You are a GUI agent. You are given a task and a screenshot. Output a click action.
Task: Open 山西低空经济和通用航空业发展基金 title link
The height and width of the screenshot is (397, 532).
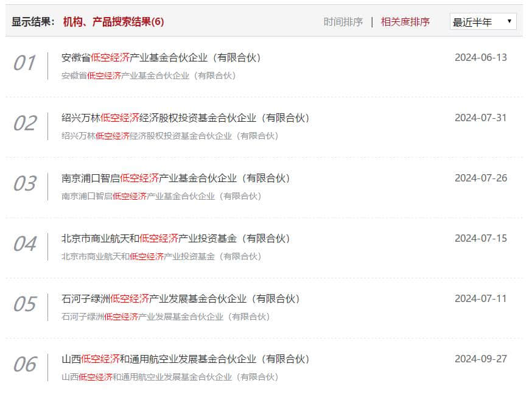[x=185, y=359]
